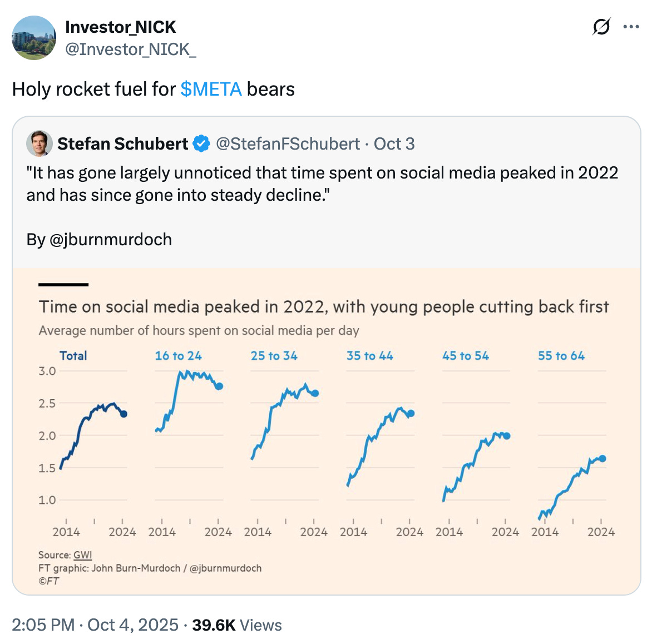This screenshot has width=652, height=644.
Task: Open the chart image title text
Action: tap(324, 307)
